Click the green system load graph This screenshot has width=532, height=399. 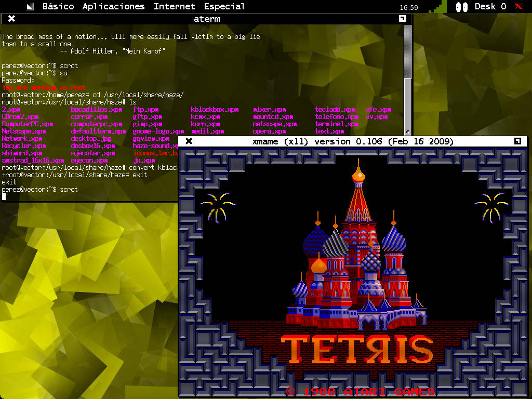pos(437,6)
